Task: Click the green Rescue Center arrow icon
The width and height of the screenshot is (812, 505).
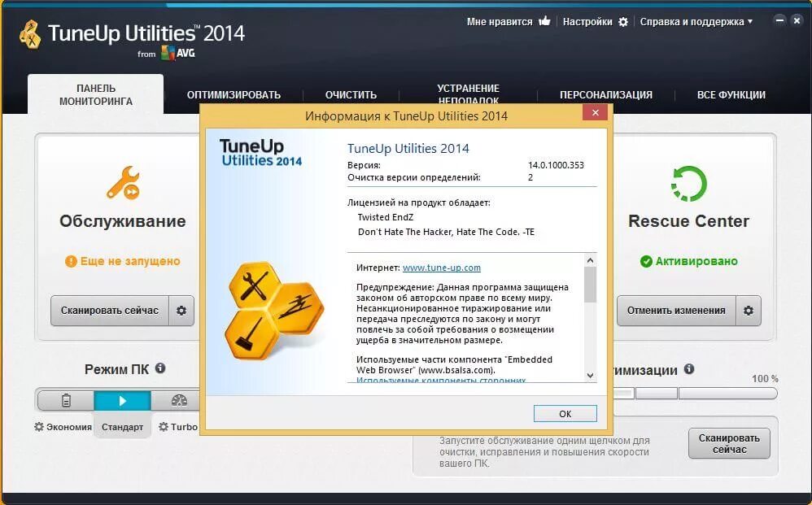Action: coord(689,183)
